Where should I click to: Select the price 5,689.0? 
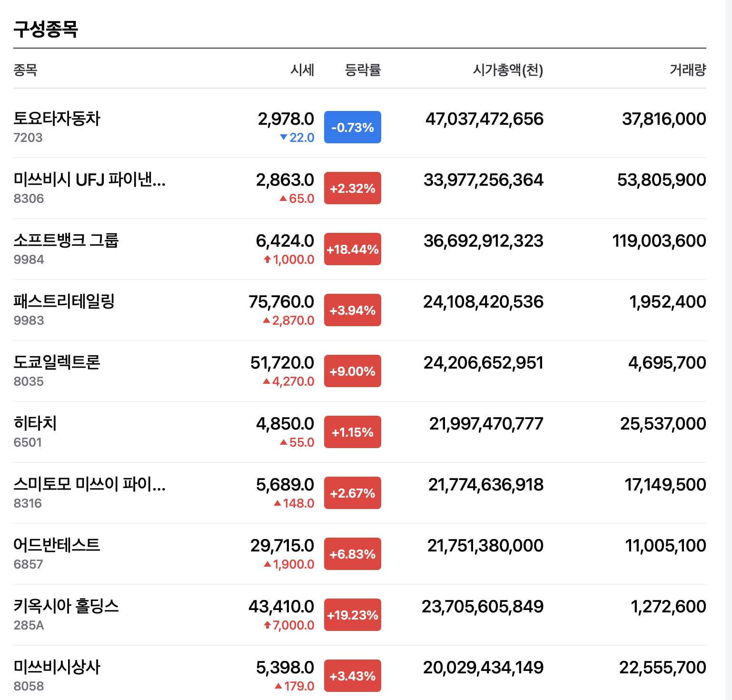pyautogui.click(x=285, y=484)
